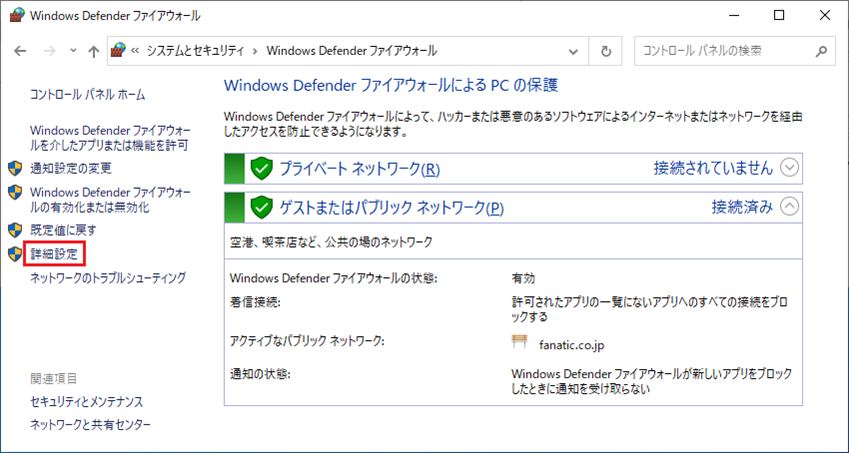This screenshot has width=849, height=453.
Task: Maximize the firewall window
Action: coord(779,16)
